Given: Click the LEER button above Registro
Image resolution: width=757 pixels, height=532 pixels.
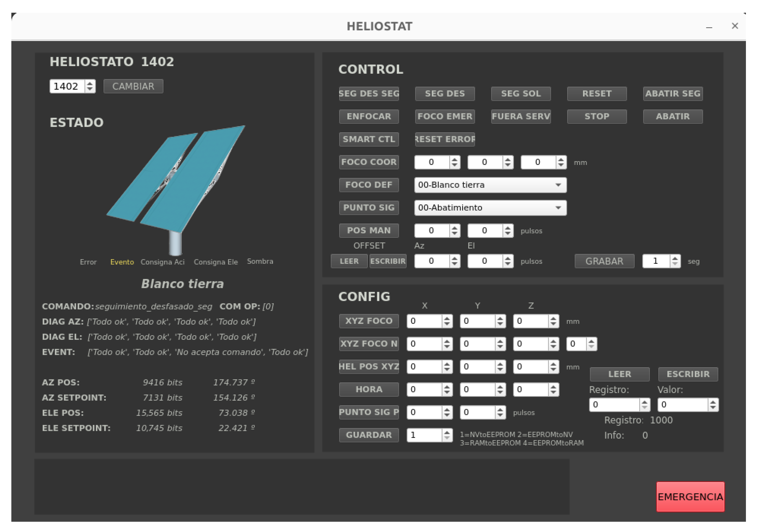Looking at the screenshot, I should coord(619,374).
